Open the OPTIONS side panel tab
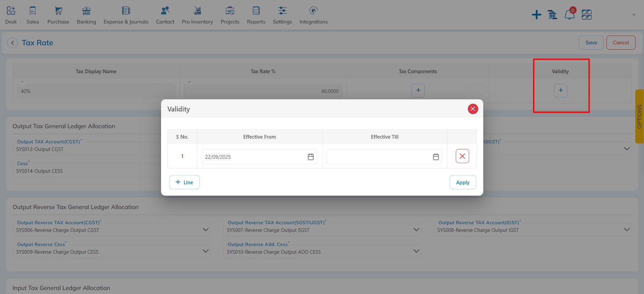Viewport: 644px width, 294px height. 639,116
